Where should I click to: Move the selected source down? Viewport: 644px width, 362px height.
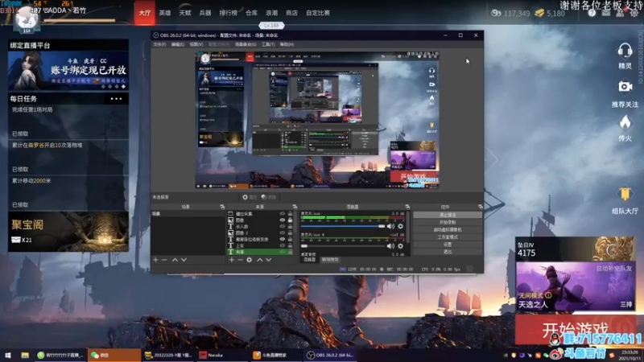[269, 260]
